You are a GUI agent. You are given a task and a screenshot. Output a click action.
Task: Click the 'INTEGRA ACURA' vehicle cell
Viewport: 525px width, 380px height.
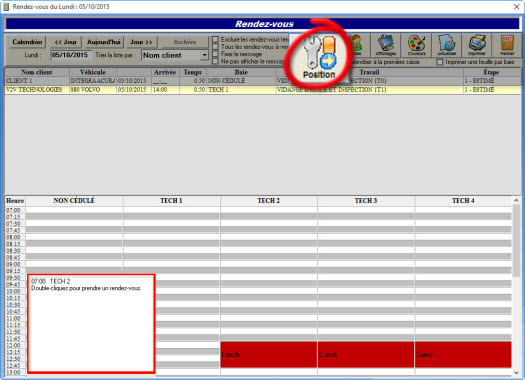coord(93,81)
